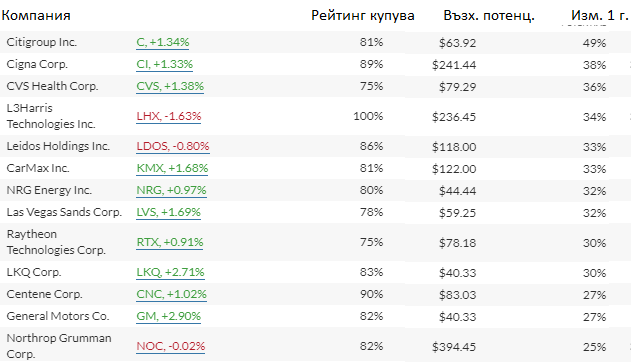632x362 pixels.
Task: Open the L3Harris ticker link LHX, -1.63%
Action: tap(168, 117)
